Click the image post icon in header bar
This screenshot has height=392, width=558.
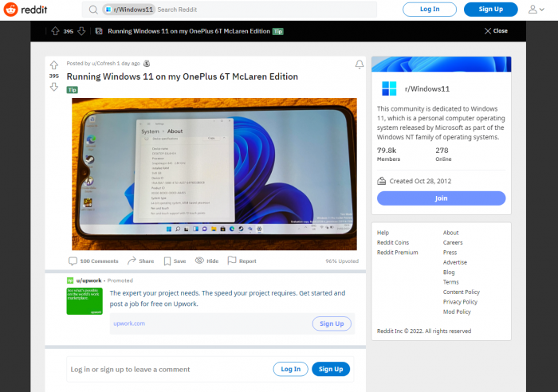[x=99, y=31]
